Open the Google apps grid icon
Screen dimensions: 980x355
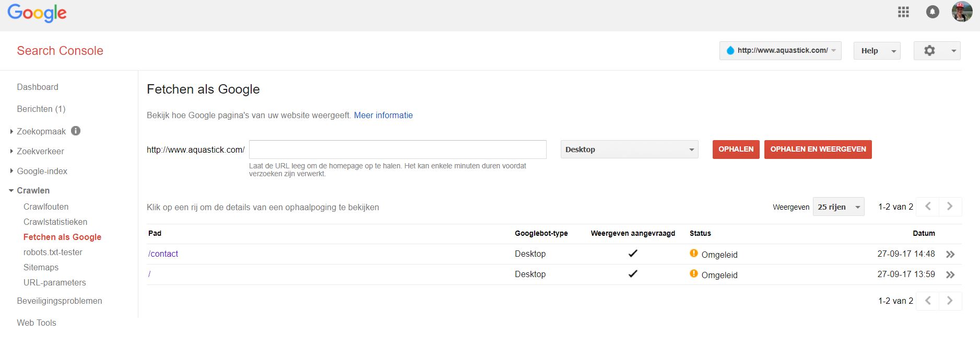(x=903, y=12)
